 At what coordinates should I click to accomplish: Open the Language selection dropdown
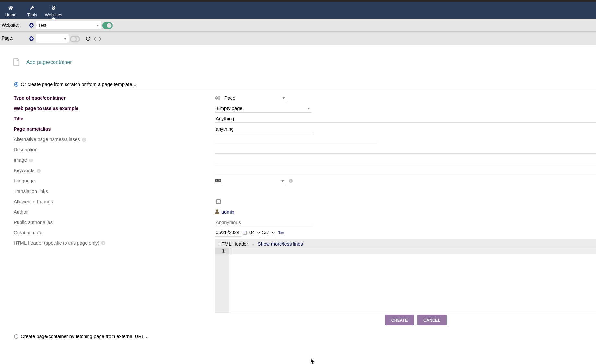click(253, 181)
